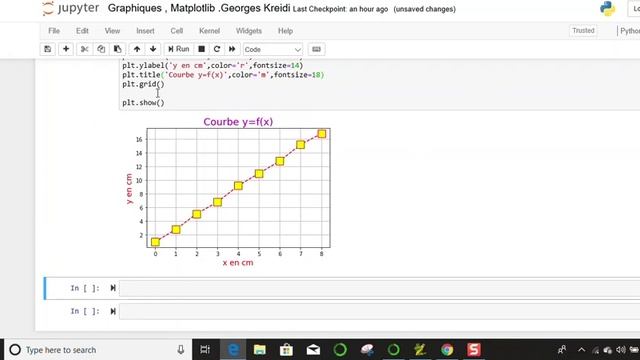Open the cell type Code dropdown
Viewport: 640px width, 360px height.
tap(273, 49)
